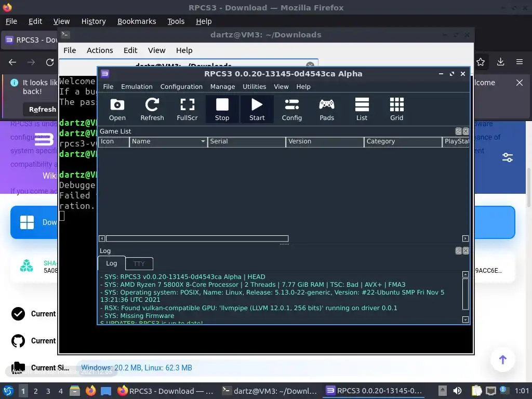Open RPCS3 Configuration menu
The image size is (532, 399).
coord(181,87)
